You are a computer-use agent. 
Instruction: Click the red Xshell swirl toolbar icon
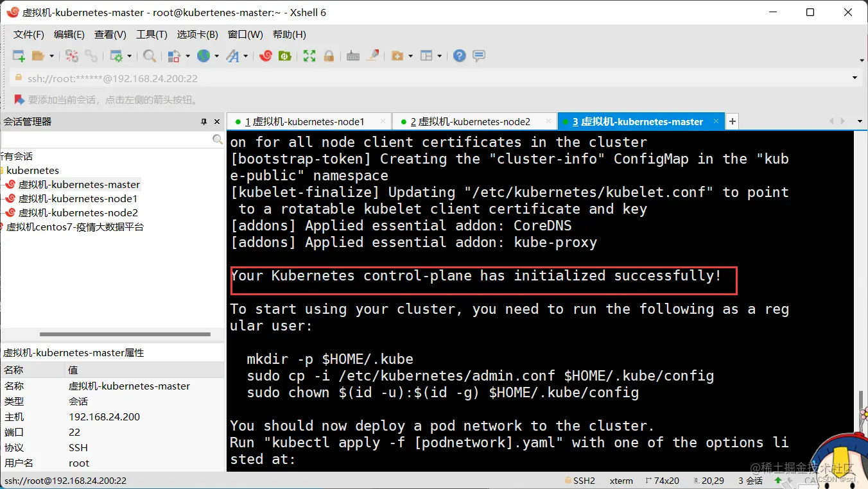pyautogui.click(x=266, y=56)
